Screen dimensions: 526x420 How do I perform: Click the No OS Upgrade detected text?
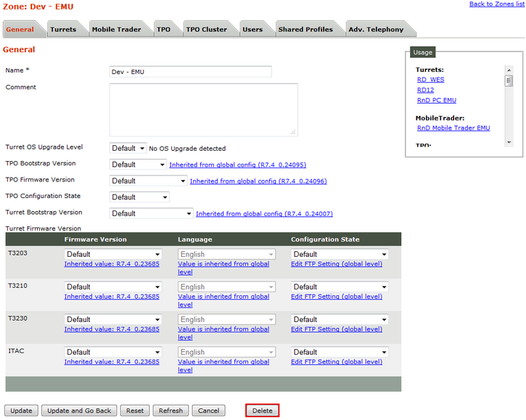187,149
